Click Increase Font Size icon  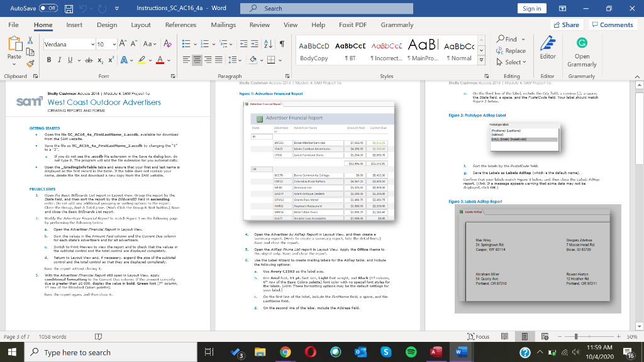pos(123,43)
